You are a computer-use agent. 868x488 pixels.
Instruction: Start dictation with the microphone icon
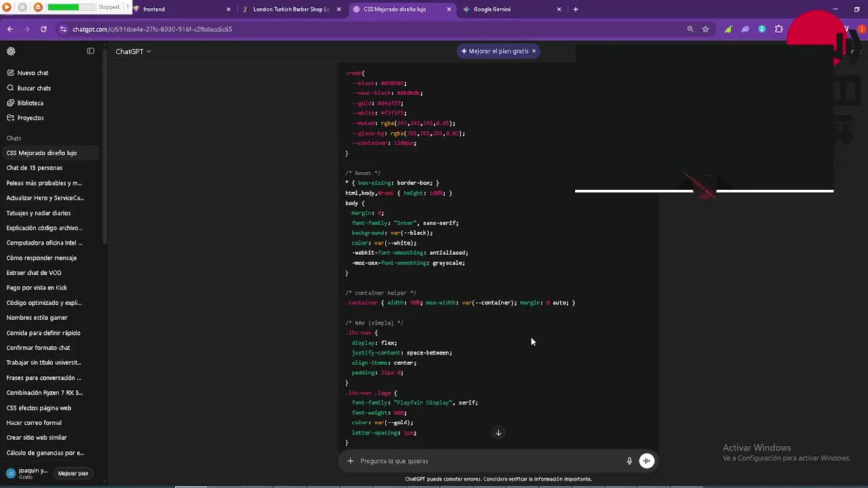[629, 461]
